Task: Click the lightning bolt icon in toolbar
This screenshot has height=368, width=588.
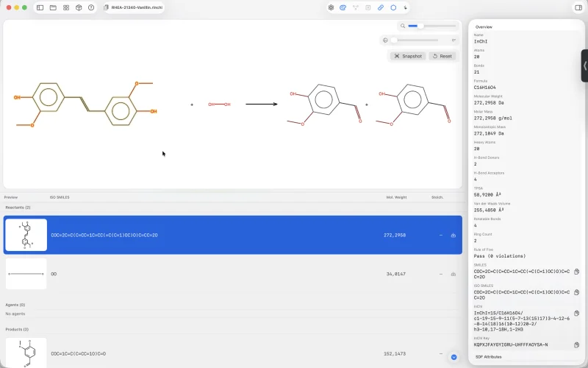Action: coord(406,7)
